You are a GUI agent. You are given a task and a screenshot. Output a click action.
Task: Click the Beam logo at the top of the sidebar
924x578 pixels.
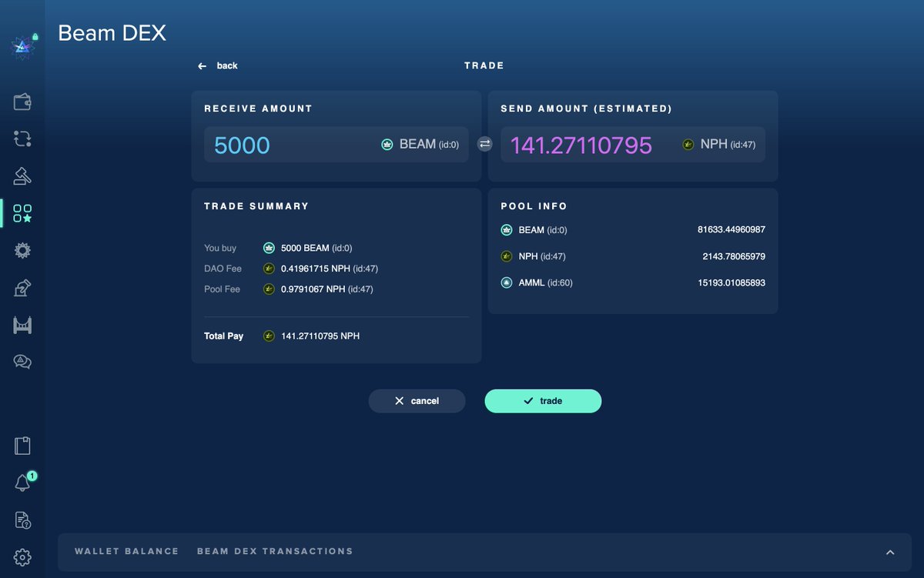(x=22, y=48)
